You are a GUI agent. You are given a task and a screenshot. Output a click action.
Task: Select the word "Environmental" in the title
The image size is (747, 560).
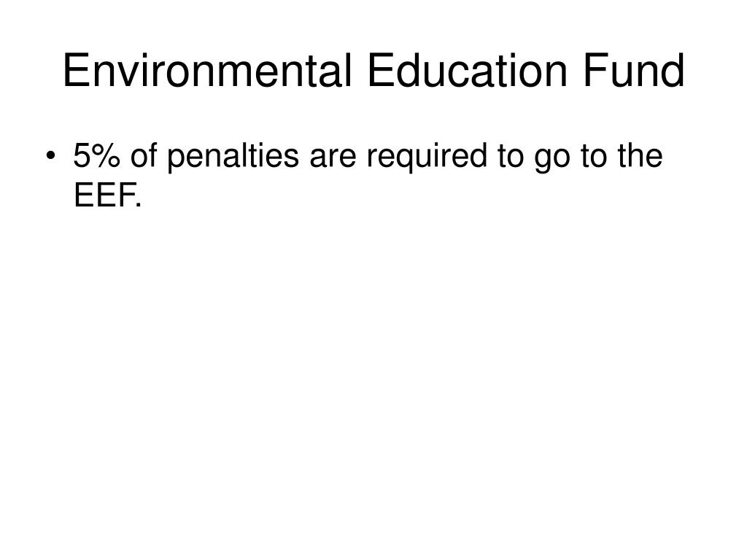coord(207,71)
